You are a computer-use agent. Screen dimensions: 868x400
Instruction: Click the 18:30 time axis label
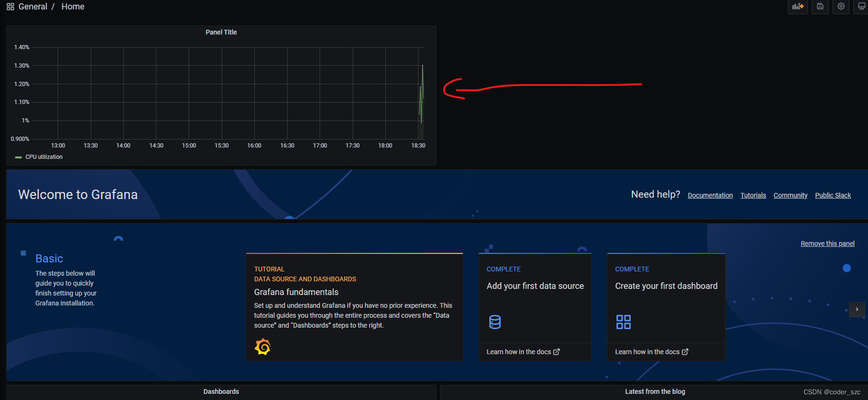pyautogui.click(x=418, y=146)
